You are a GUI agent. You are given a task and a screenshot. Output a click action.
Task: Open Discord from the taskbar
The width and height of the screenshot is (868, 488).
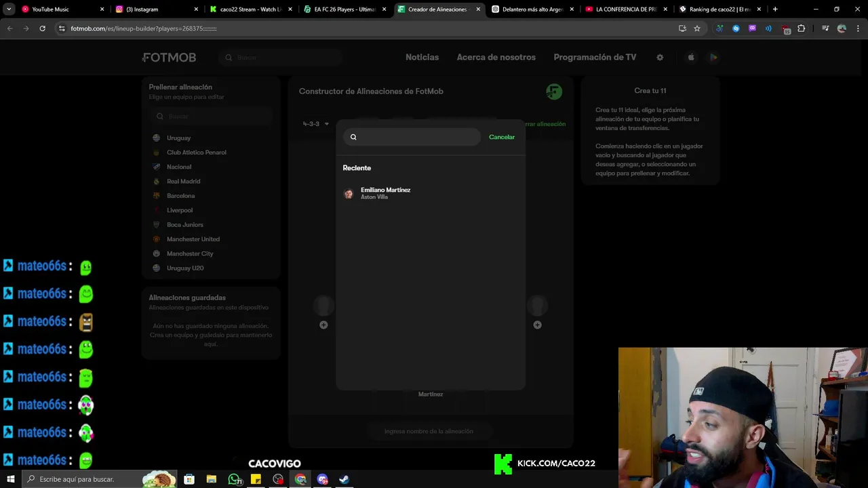click(x=322, y=479)
